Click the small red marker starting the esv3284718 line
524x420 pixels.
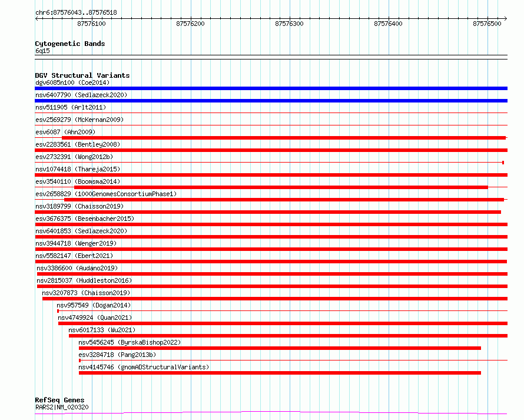point(80,361)
